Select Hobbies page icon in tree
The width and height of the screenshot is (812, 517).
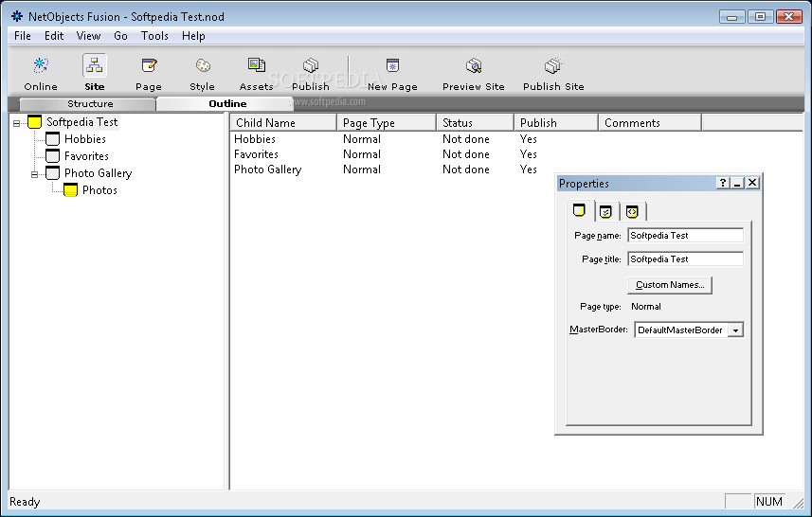click(52, 139)
